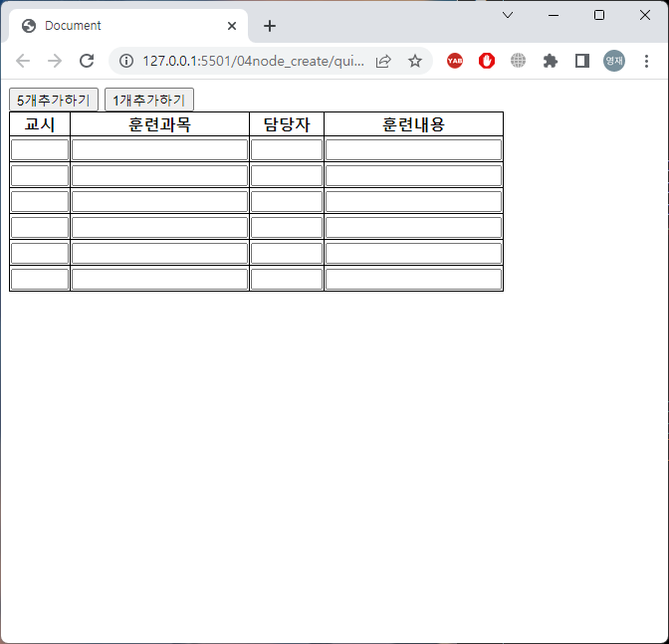Viewport: 669px width, 644px height.
Task: Click the 교시 column header
Action: pyautogui.click(x=40, y=124)
